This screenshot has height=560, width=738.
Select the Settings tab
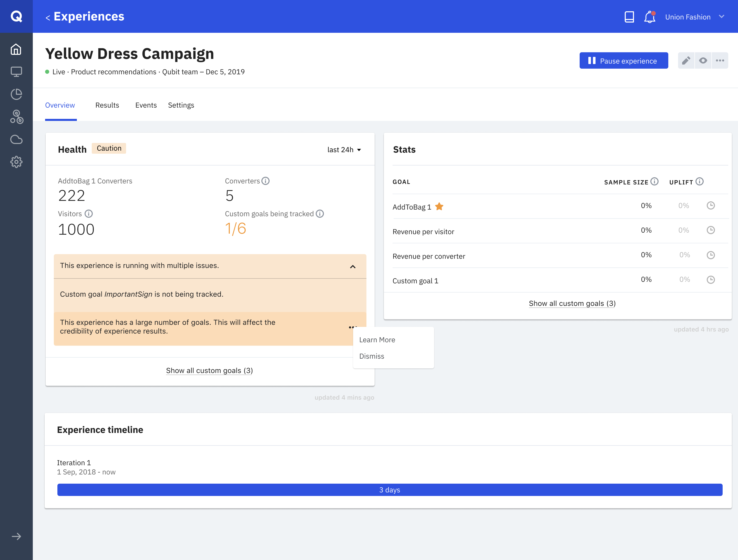pos(181,105)
